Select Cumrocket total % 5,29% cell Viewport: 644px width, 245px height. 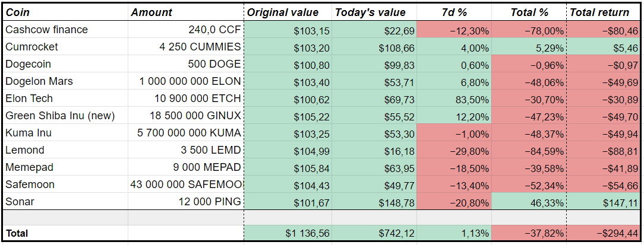pos(529,47)
